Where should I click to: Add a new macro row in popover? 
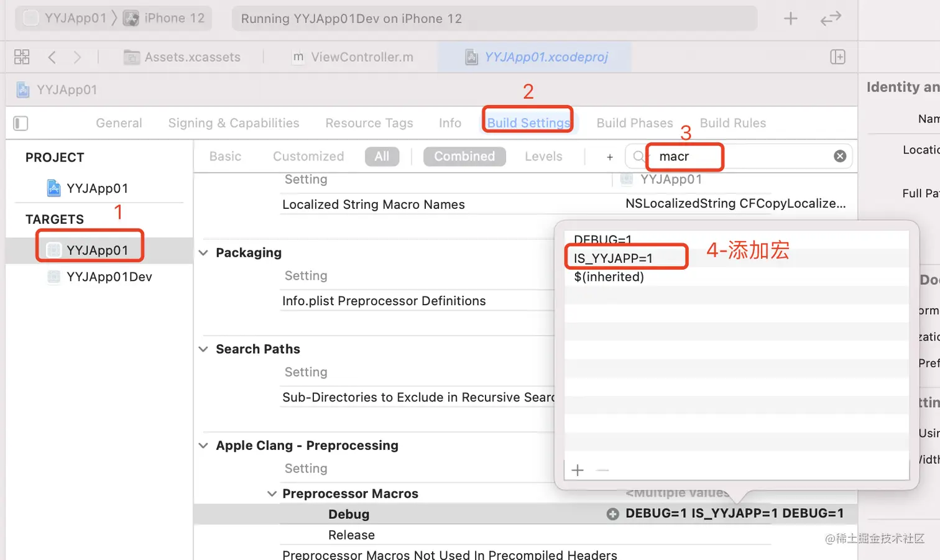(578, 470)
